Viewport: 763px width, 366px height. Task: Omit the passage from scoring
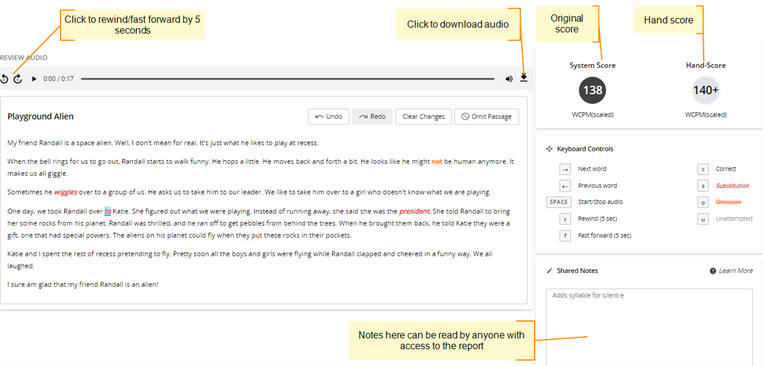(x=486, y=117)
